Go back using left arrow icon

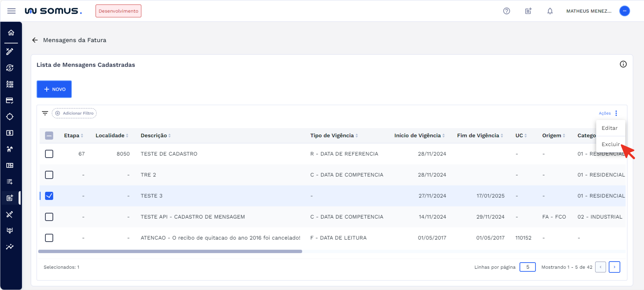click(x=35, y=40)
